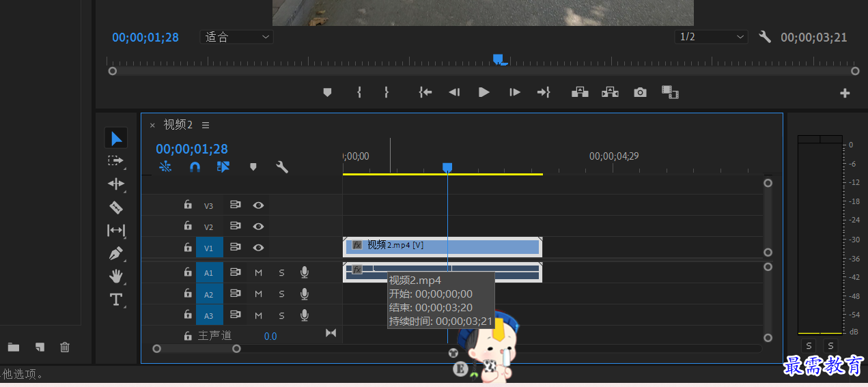
Task: Add a marker from the timeline header
Action: click(x=253, y=167)
